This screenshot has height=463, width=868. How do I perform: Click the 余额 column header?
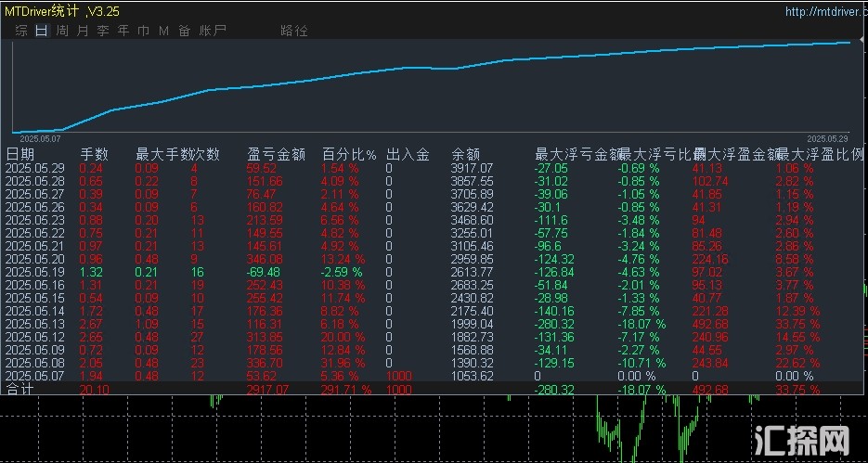(x=466, y=154)
